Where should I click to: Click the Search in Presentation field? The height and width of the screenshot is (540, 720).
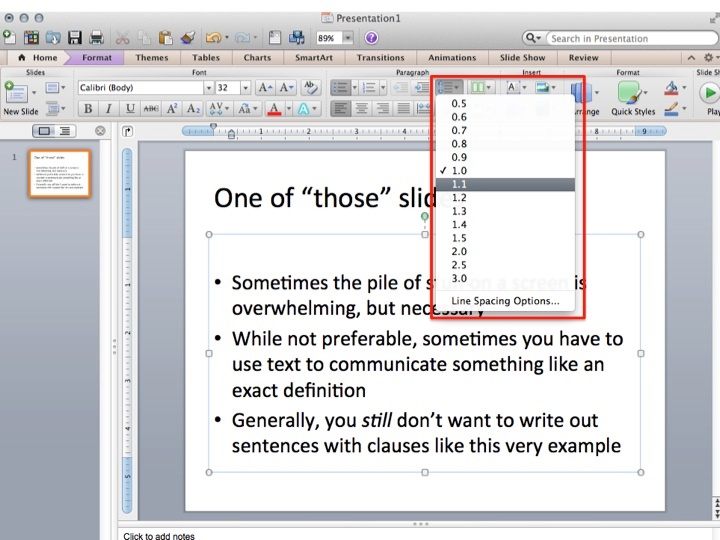click(x=631, y=38)
